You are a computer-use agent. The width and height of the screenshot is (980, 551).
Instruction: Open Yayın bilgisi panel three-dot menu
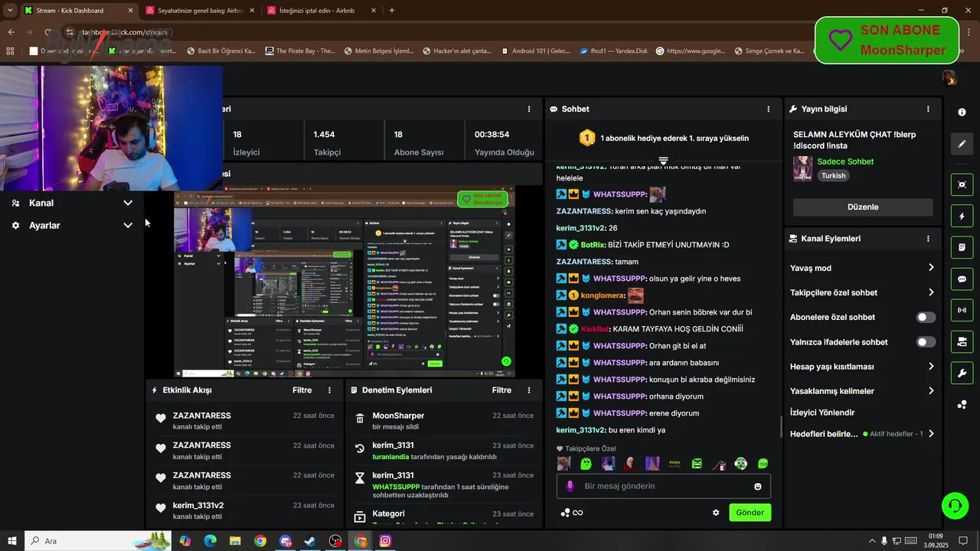point(928,109)
